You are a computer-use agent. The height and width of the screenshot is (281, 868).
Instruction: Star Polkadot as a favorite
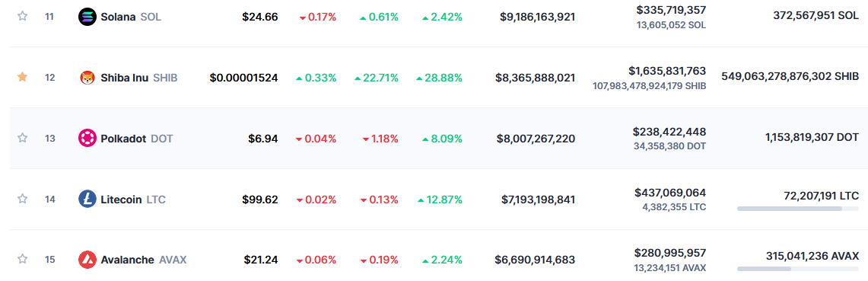tap(22, 137)
